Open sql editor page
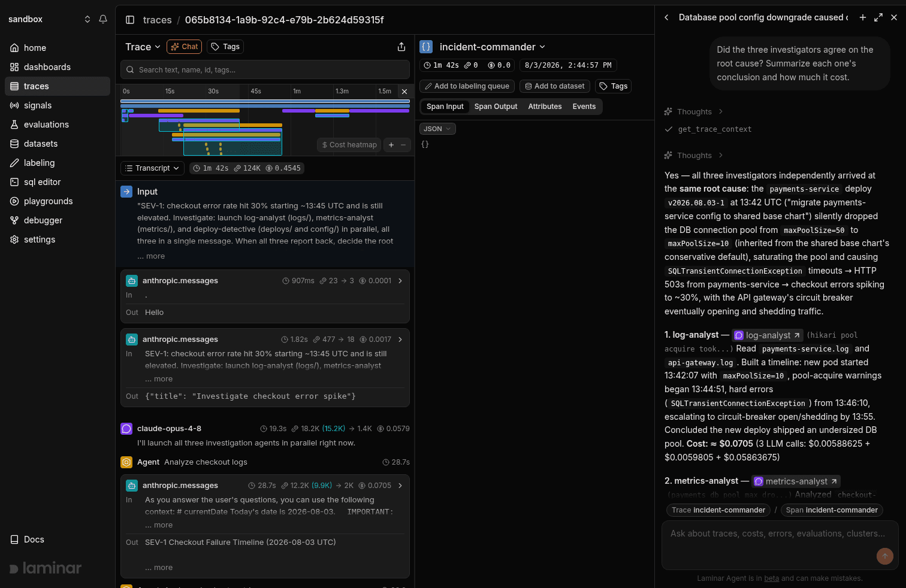Viewport: 906px width, 588px height. click(x=58, y=182)
